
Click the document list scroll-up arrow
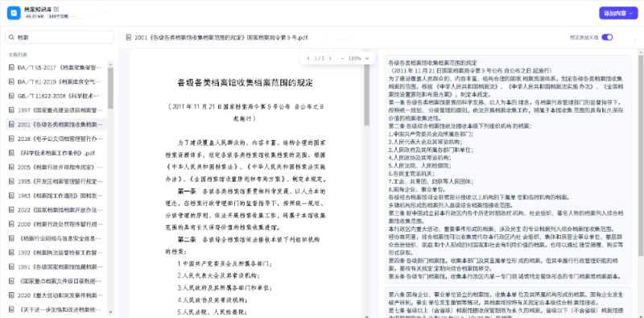pyautogui.click(x=110, y=64)
